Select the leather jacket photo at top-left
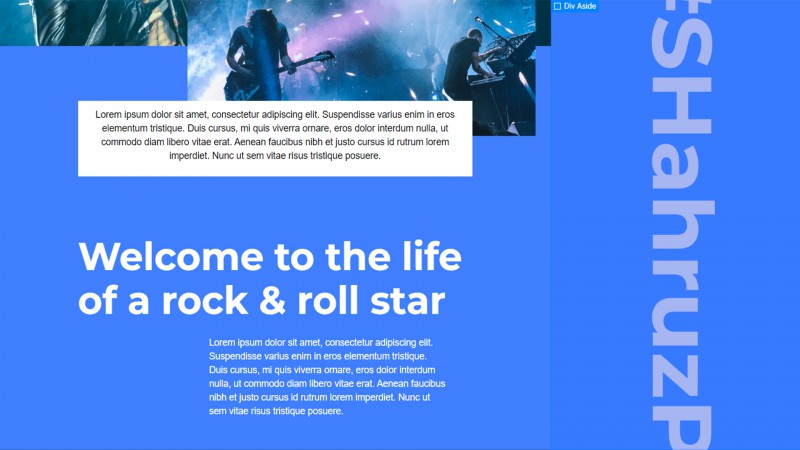Image resolution: width=800 pixels, height=450 pixels. tap(93, 22)
